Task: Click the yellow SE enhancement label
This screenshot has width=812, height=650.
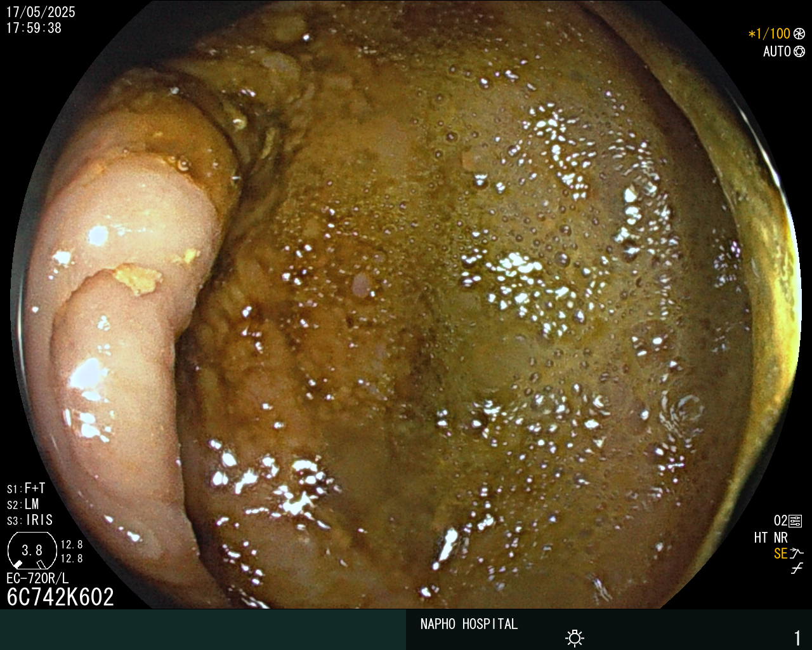Action: point(781,554)
